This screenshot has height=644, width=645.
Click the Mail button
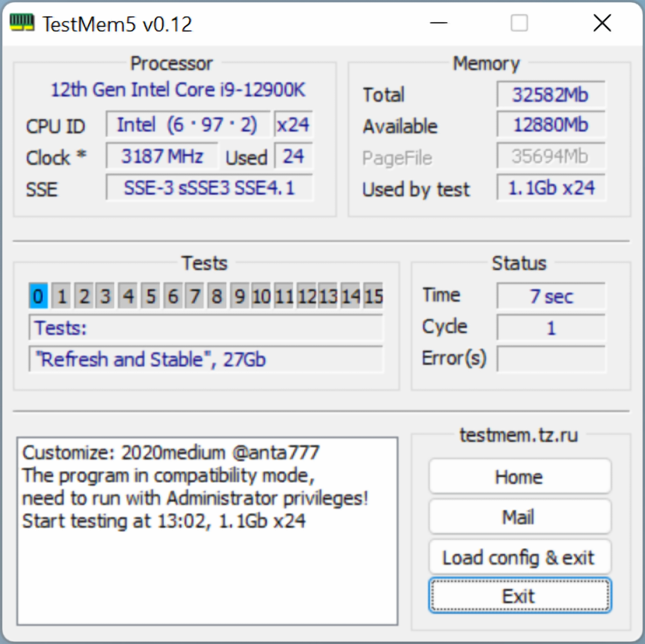click(520, 517)
